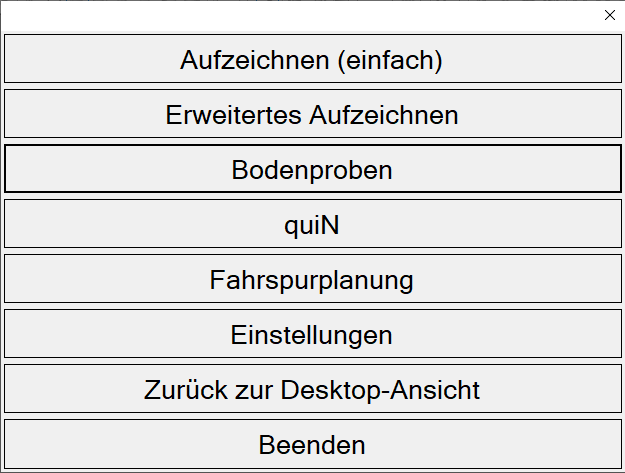Viewport: 625px width, 473px height.
Task: Exit the application with Beenden
Action: click(x=312, y=444)
